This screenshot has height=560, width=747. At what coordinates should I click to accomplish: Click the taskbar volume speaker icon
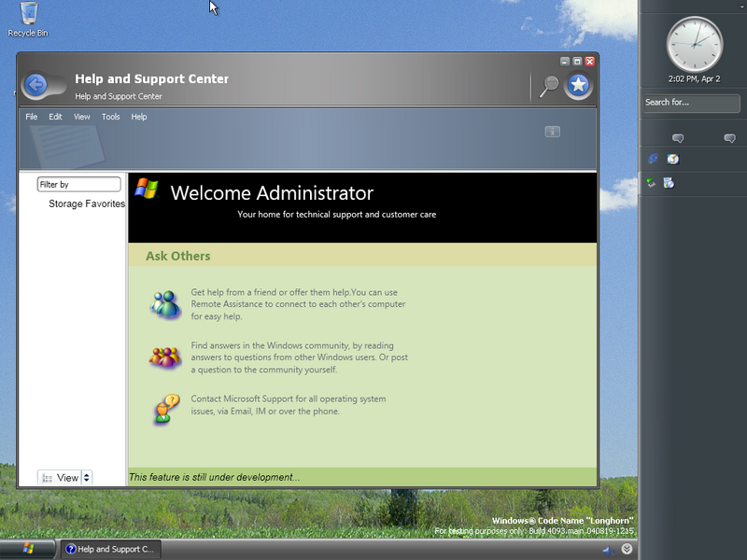coord(609,551)
